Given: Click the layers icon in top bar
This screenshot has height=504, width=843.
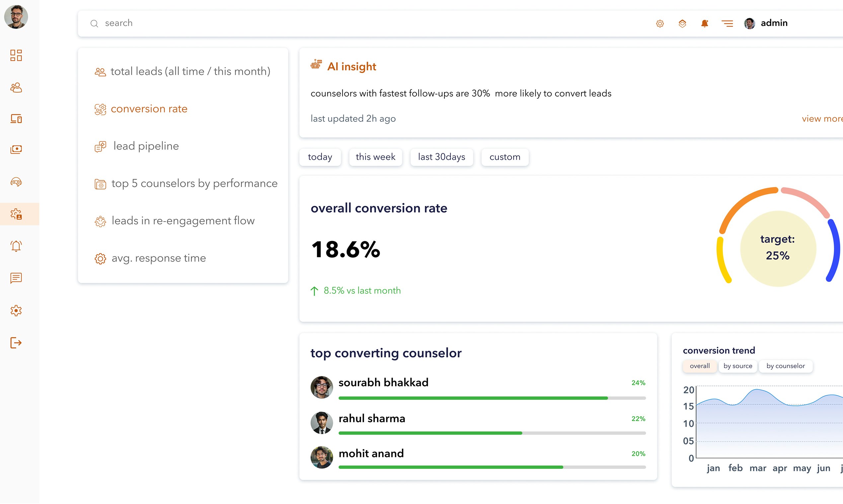Looking at the screenshot, I should point(682,24).
